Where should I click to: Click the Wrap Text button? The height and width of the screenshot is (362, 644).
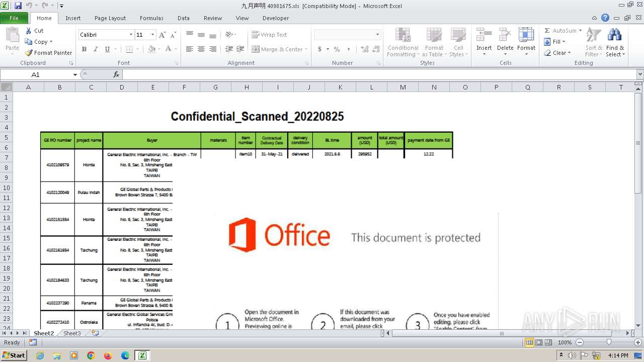coord(269,35)
